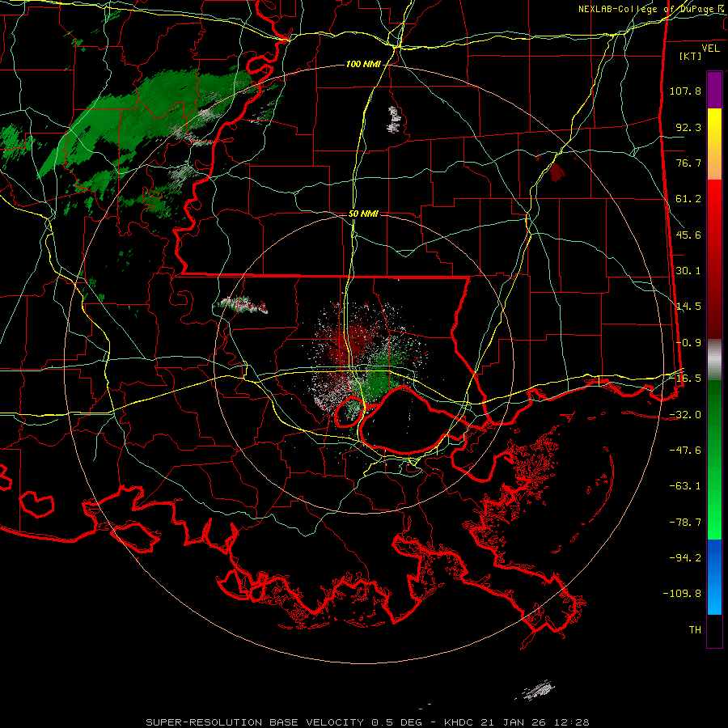Select the -94.2 velocity scale value
This screenshot has height=728, width=728.
[x=685, y=558]
